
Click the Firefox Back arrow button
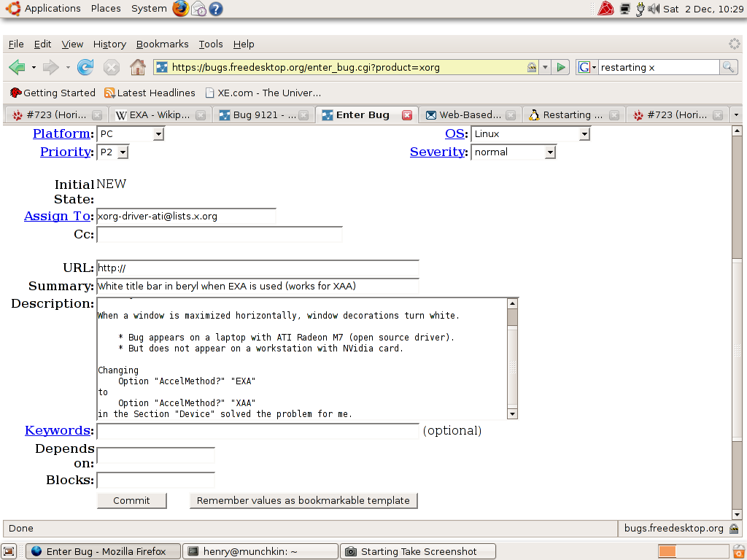17,67
